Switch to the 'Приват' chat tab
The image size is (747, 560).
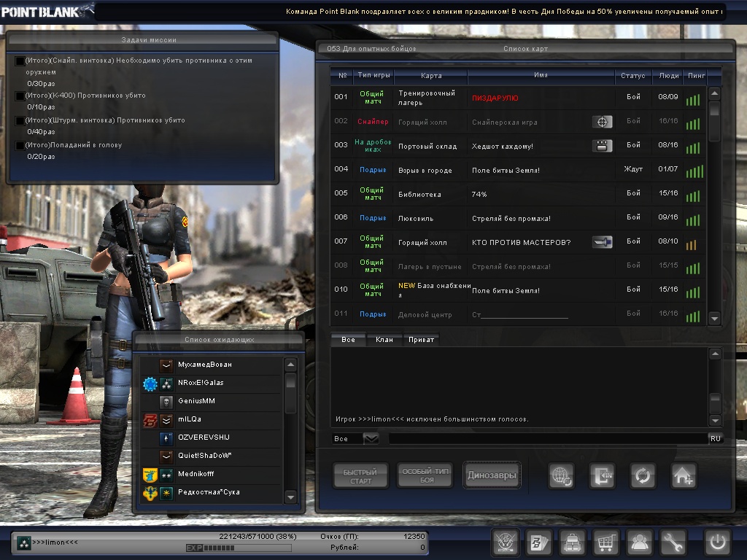[x=421, y=340]
